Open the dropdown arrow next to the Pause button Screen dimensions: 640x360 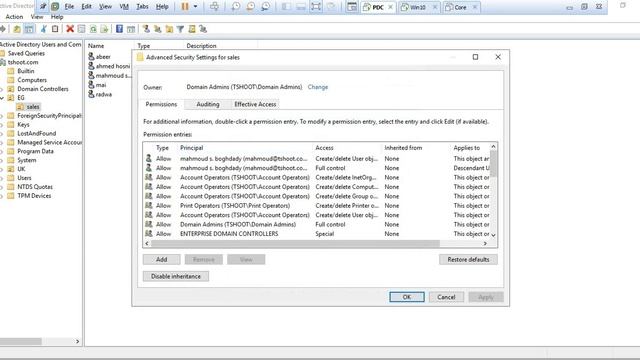pyautogui.click(x=196, y=7)
